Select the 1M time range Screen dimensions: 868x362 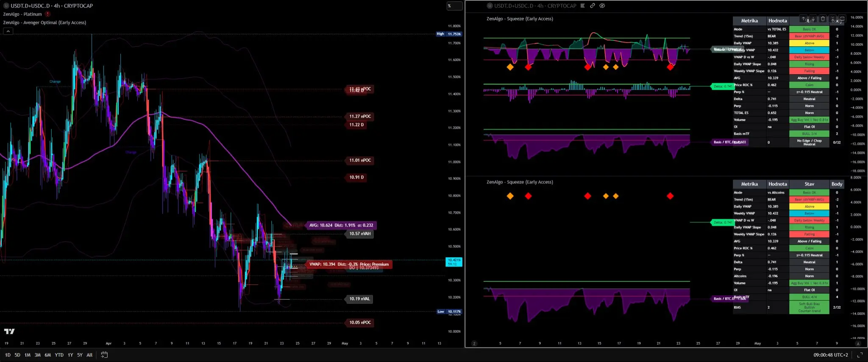28,355
